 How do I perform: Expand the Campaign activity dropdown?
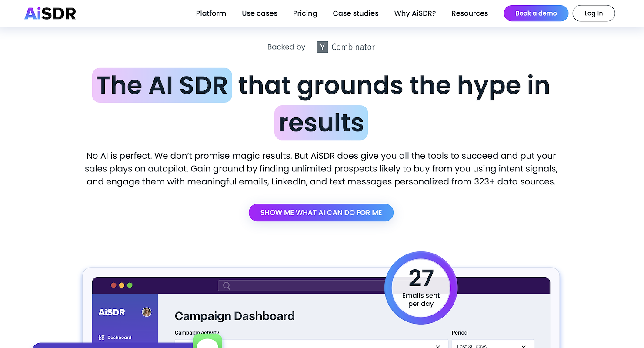point(311,344)
